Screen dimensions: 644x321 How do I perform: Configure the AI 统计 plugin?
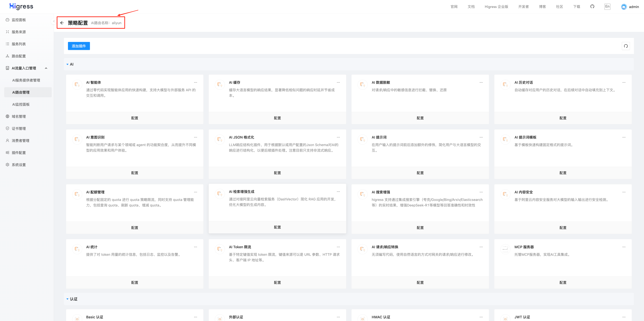(x=135, y=283)
